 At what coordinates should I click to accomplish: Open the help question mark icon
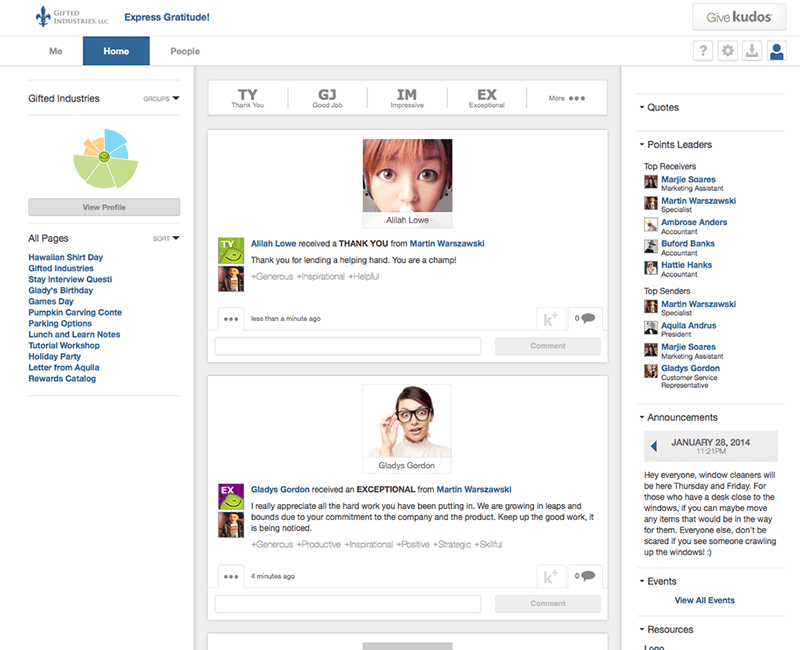(703, 51)
